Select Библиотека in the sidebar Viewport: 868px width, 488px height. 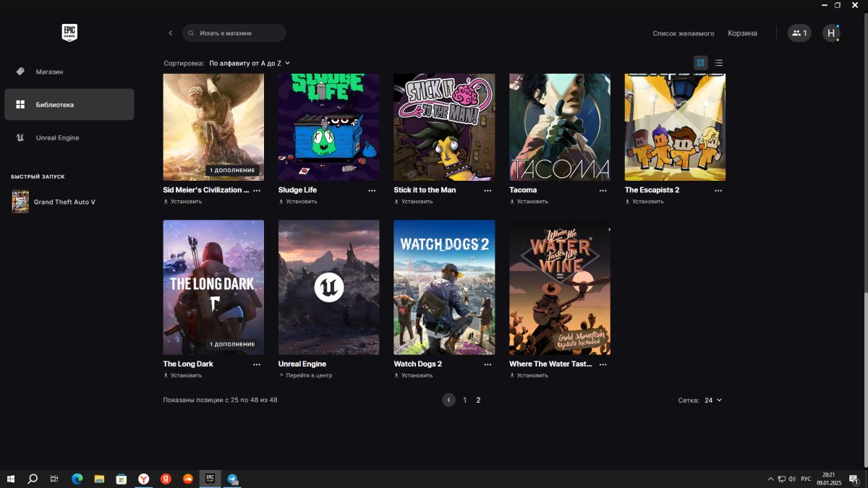[69, 105]
